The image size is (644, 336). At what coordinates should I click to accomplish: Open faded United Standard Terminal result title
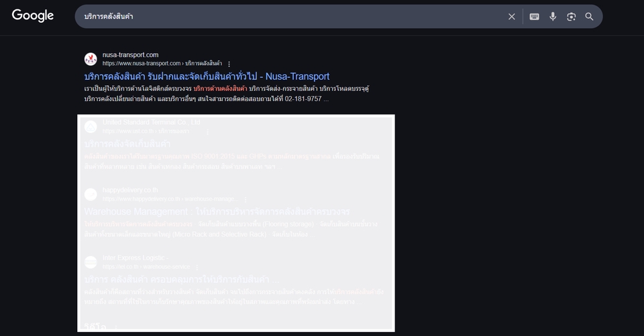tap(127, 144)
